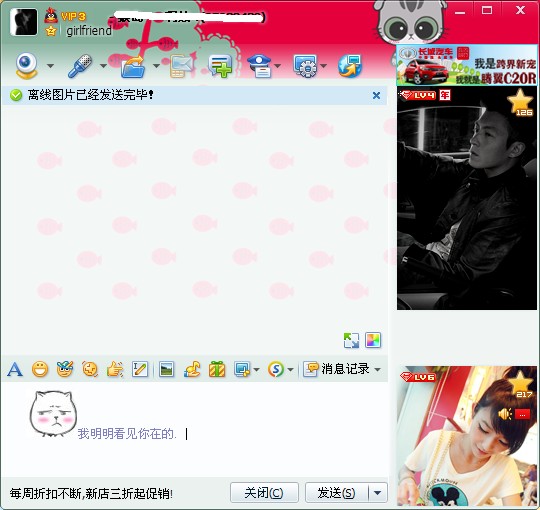The image size is (540, 510).
Task: Expand the remote desktop dropdown arrow
Action: point(323,65)
